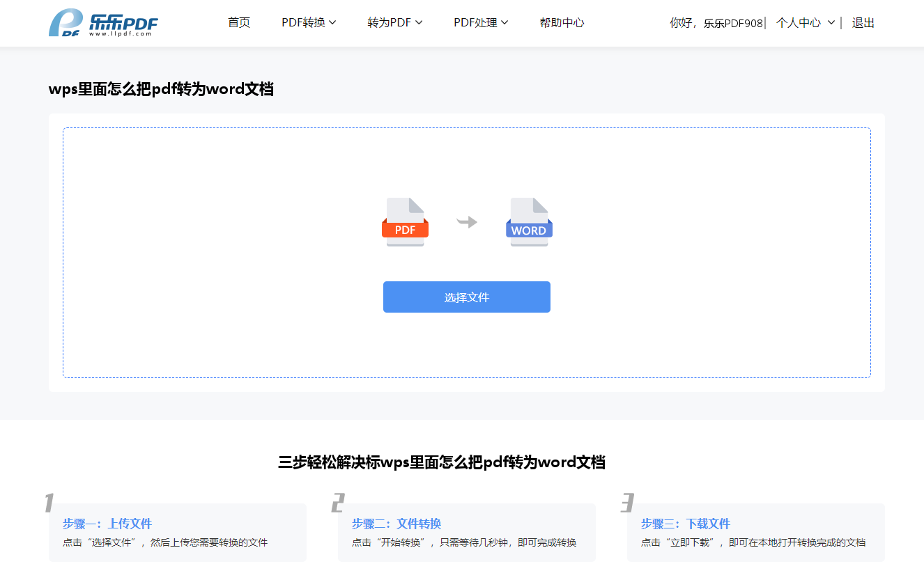Click the blue WORD file icon
The image size is (924, 580).
coord(529,222)
